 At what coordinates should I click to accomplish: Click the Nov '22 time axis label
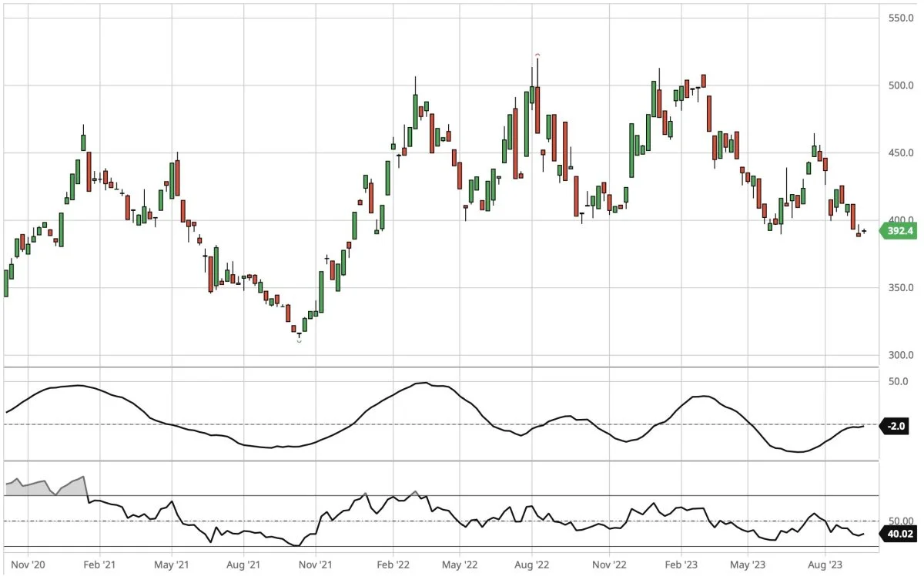click(609, 565)
